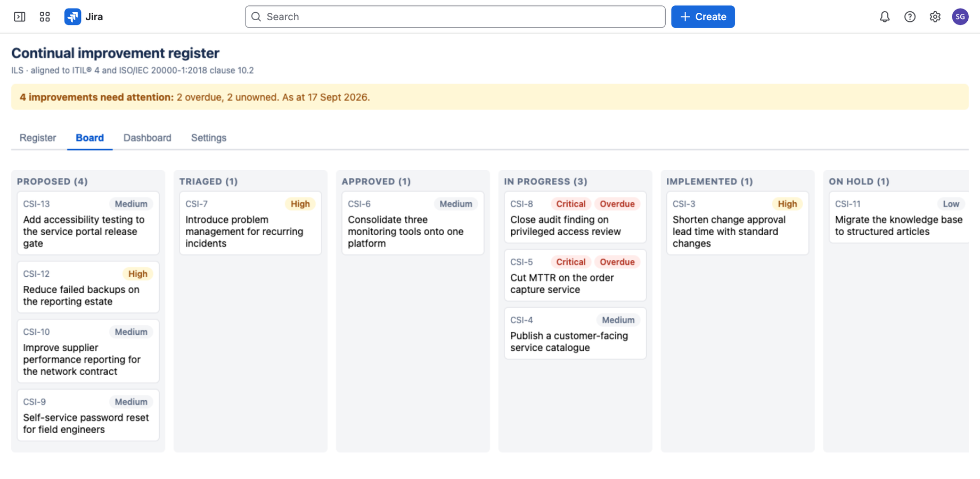Open the Dashboard tab
980x479 pixels.
point(147,138)
